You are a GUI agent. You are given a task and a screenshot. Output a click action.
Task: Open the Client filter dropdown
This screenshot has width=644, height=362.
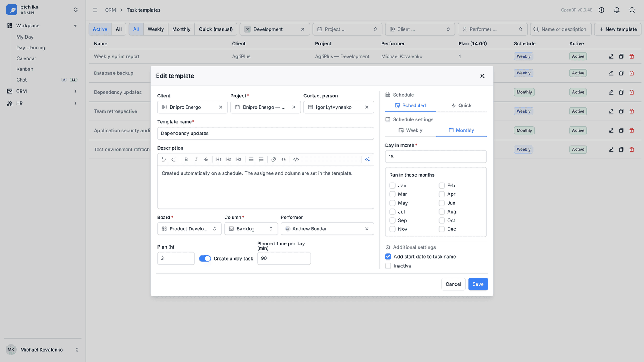click(420, 29)
